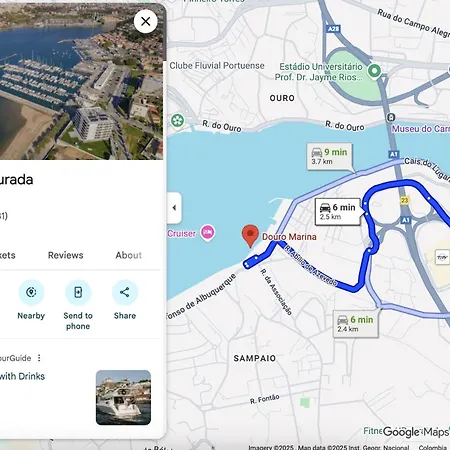
Task: Click the Share icon
Action: 125,292
